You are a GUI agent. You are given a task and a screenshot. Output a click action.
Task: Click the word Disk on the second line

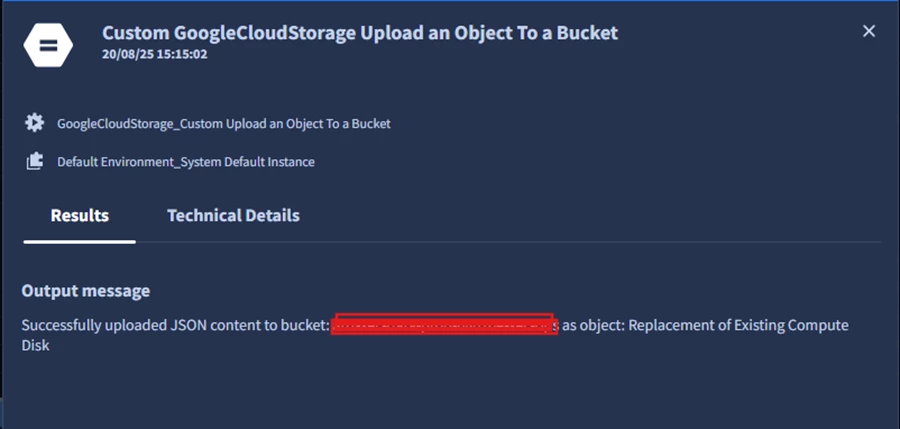coord(36,345)
